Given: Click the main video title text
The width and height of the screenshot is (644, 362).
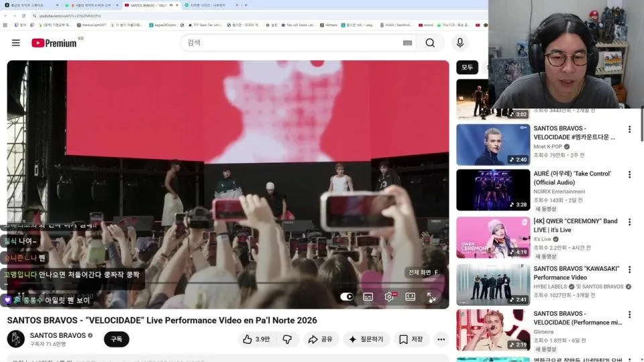Looking at the screenshot, I should [162, 320].
